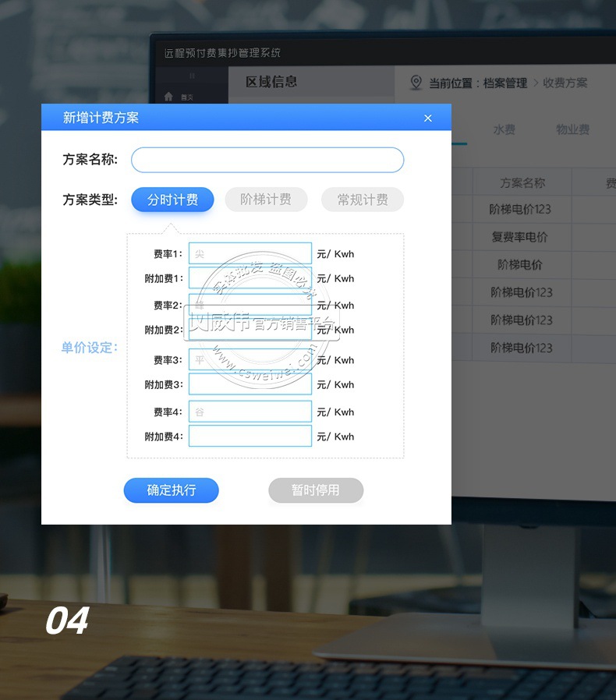The height and width of the screenshot is (700, 616).
Task: Click the 区域信息 panel heading
Action: click(x=271, y=82)
